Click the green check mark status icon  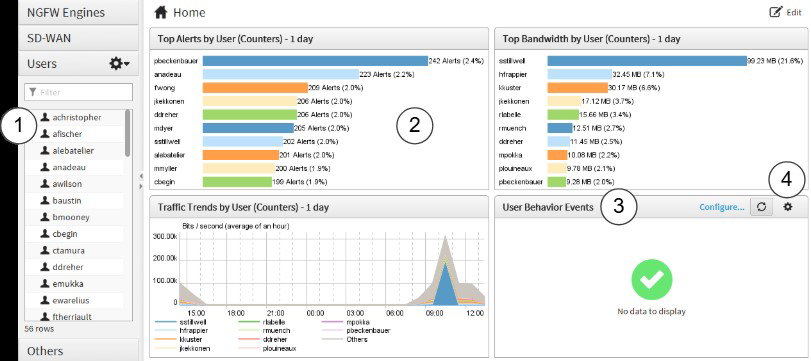click(652, 280)
